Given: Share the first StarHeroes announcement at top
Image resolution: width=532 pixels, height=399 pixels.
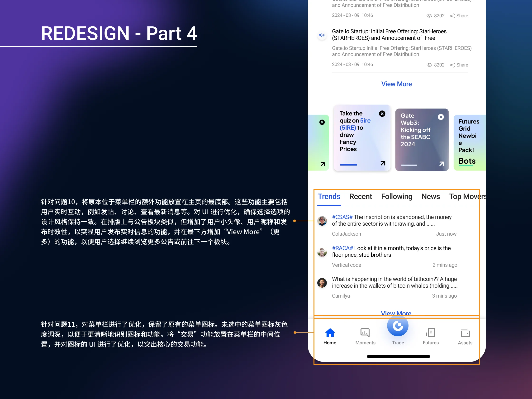Looking at the screenshot, I should 459,16.
